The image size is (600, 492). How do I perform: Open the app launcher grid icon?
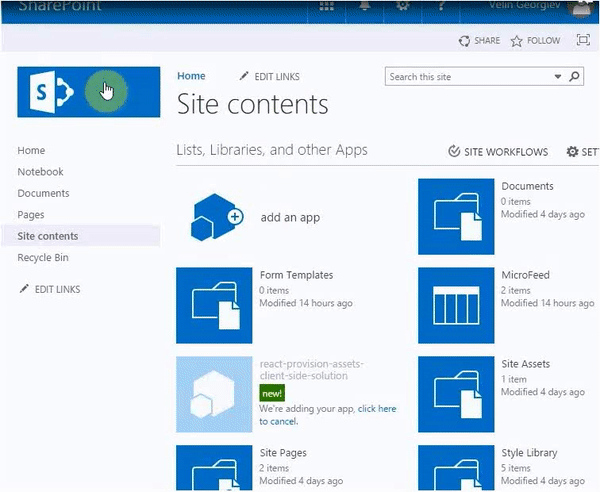click(326, 6)
